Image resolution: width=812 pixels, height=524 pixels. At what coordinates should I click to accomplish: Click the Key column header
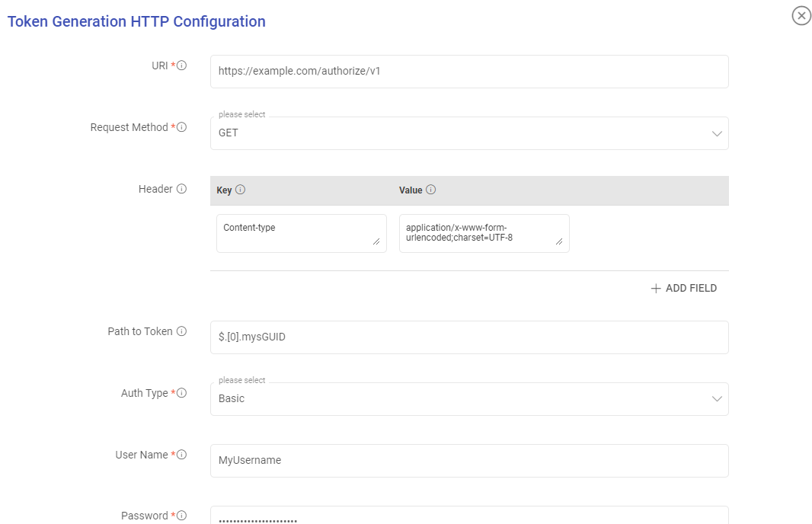tap(224, 190)
